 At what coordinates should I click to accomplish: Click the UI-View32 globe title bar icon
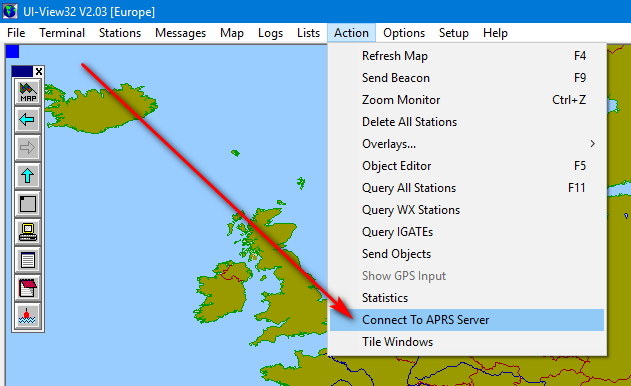click(10, 11)
